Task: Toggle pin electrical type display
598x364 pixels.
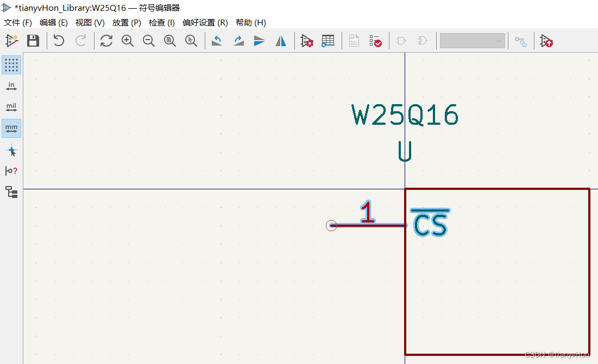Action: [x=11, y=171]
